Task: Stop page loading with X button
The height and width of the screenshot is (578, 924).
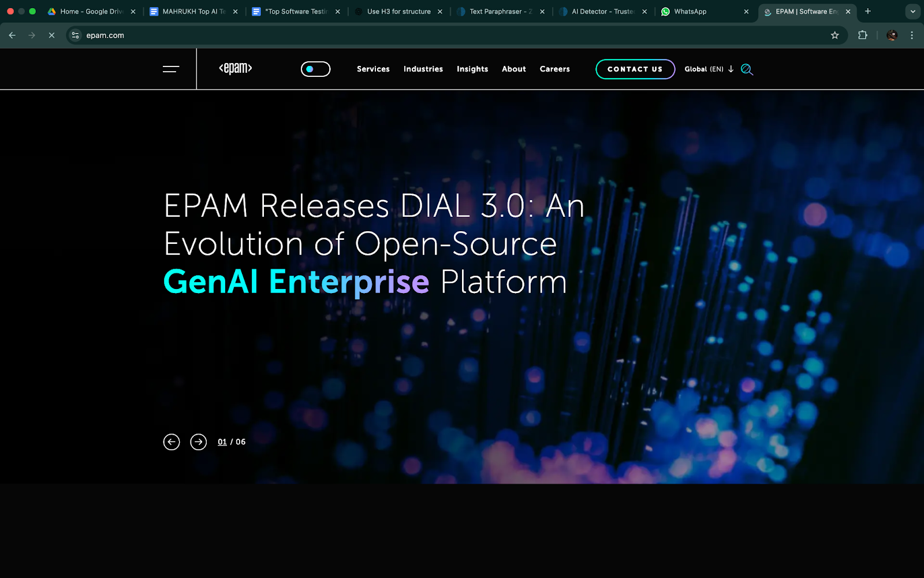Action: 51,35
